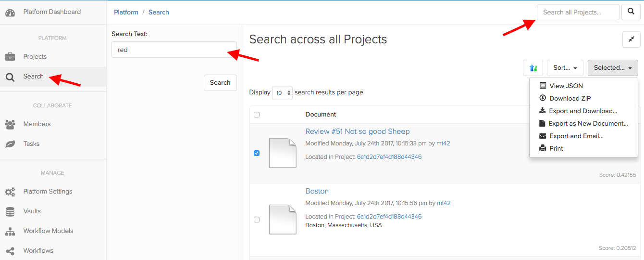
Task: Click the Search Text field containing red
Action: click(174, 50)
